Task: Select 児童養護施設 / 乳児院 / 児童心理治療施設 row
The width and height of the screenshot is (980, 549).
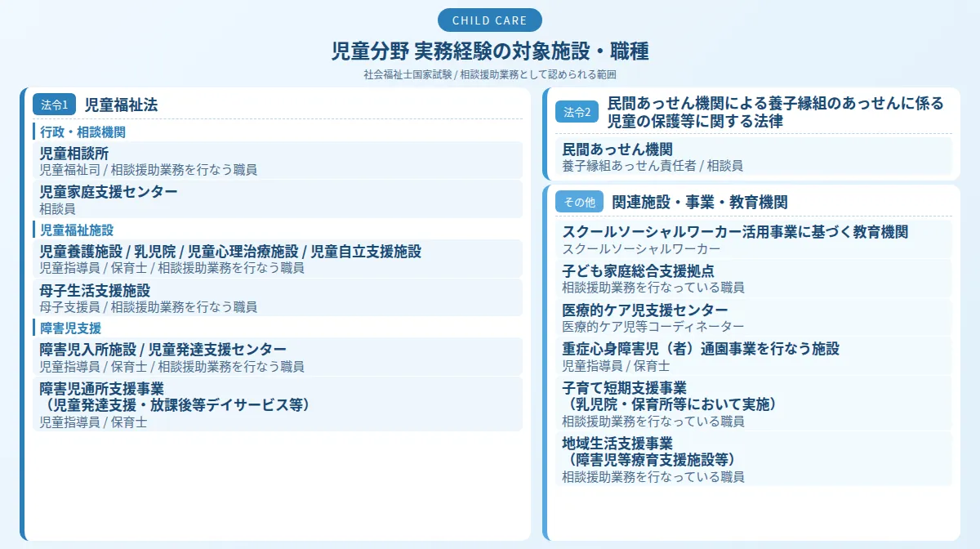Action: click(278, 258)
